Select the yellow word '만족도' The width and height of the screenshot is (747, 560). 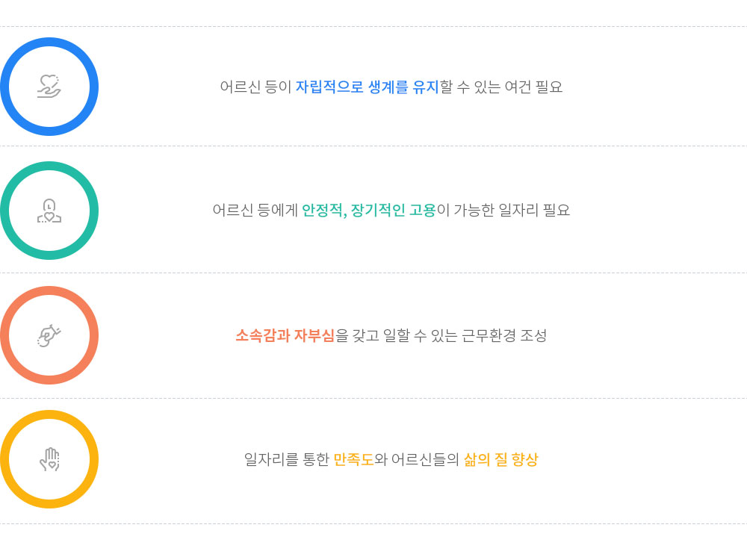point(353,459)
